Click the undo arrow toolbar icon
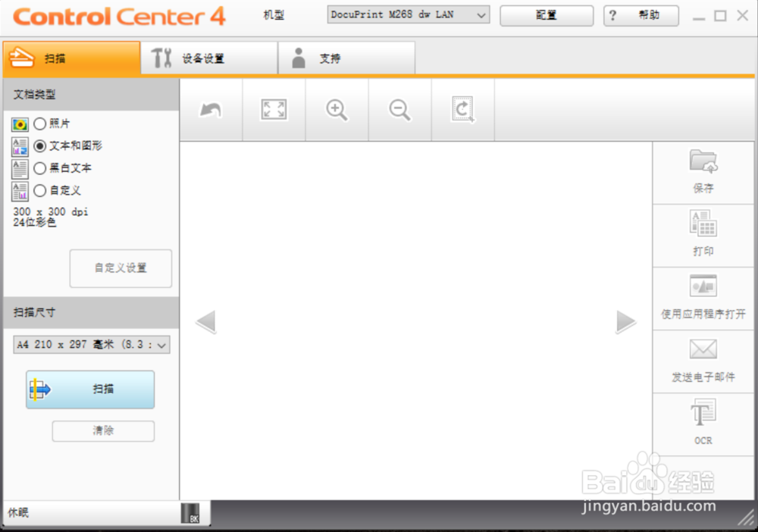Screen dimensions: 758x532 click(x=211, y=110)
